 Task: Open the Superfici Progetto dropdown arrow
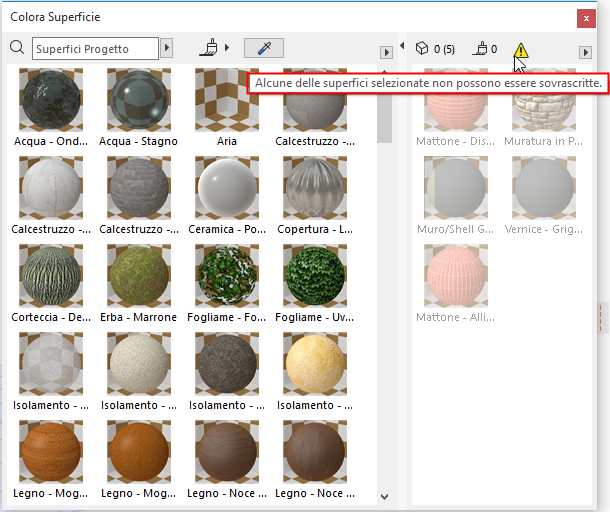point(167,48)
